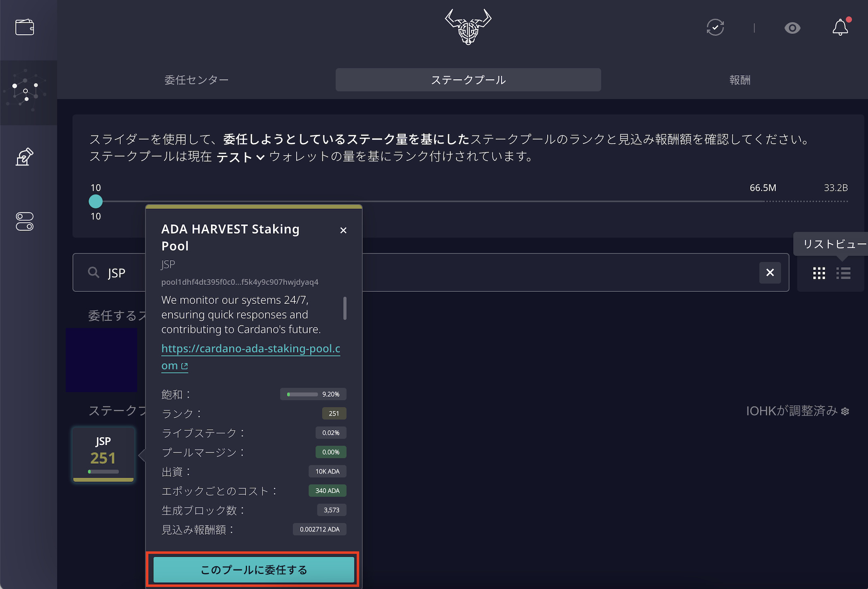Click the 340 ADA cost value

pyautogui.click(x=327, y=491)
